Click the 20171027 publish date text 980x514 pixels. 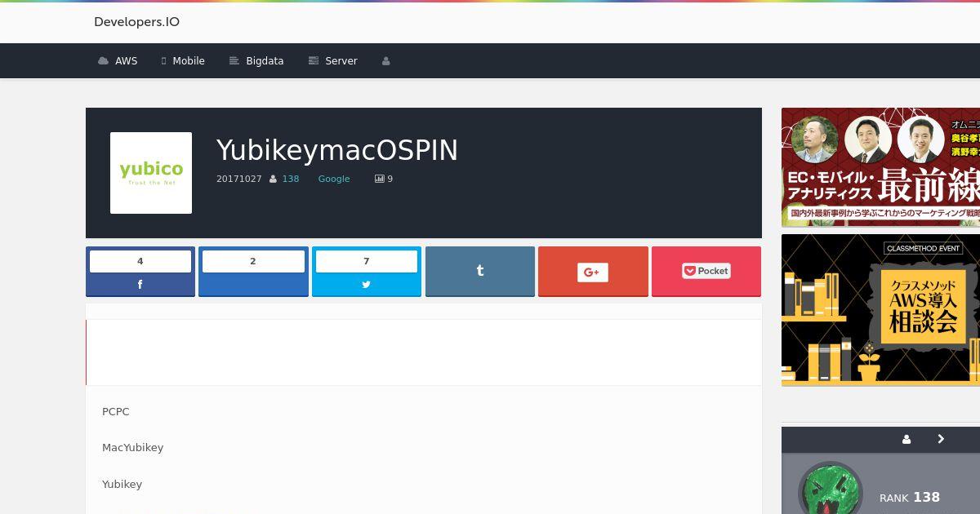pyautogui.click(x=239, y=179)
